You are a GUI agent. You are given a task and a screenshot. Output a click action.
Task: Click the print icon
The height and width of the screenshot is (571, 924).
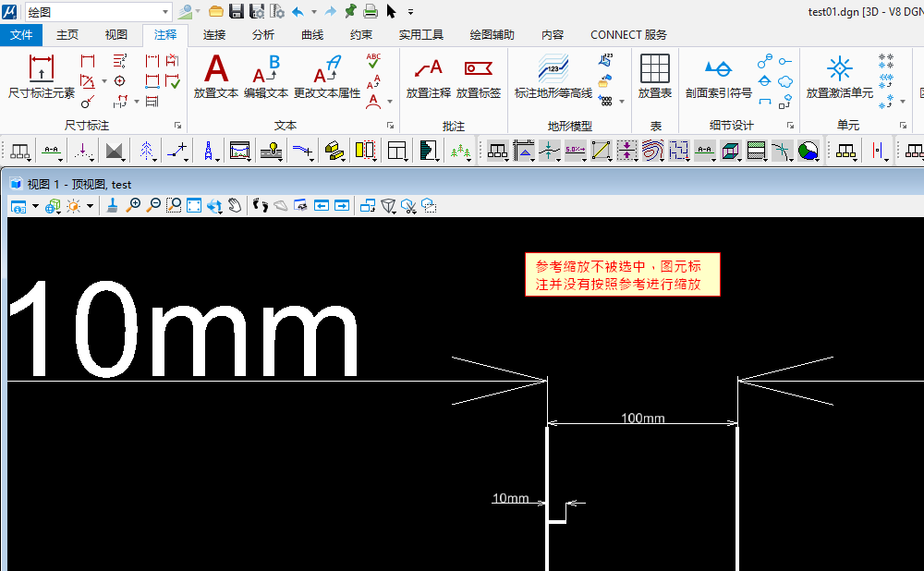click(x=371, y=10)
